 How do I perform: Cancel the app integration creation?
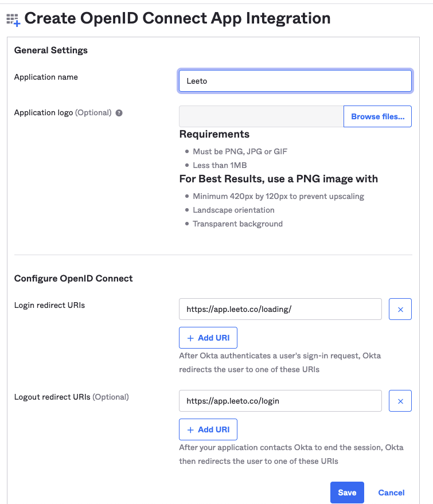(x=391, y=493)
